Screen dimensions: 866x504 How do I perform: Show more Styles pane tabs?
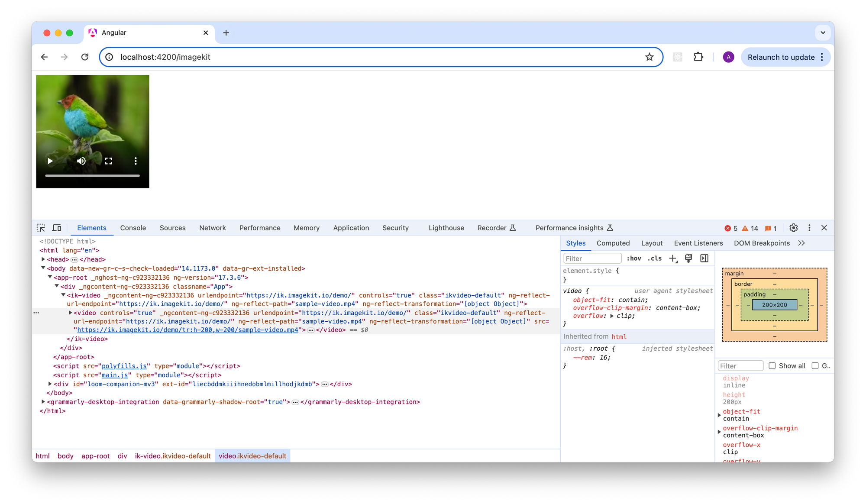(801, 243)
